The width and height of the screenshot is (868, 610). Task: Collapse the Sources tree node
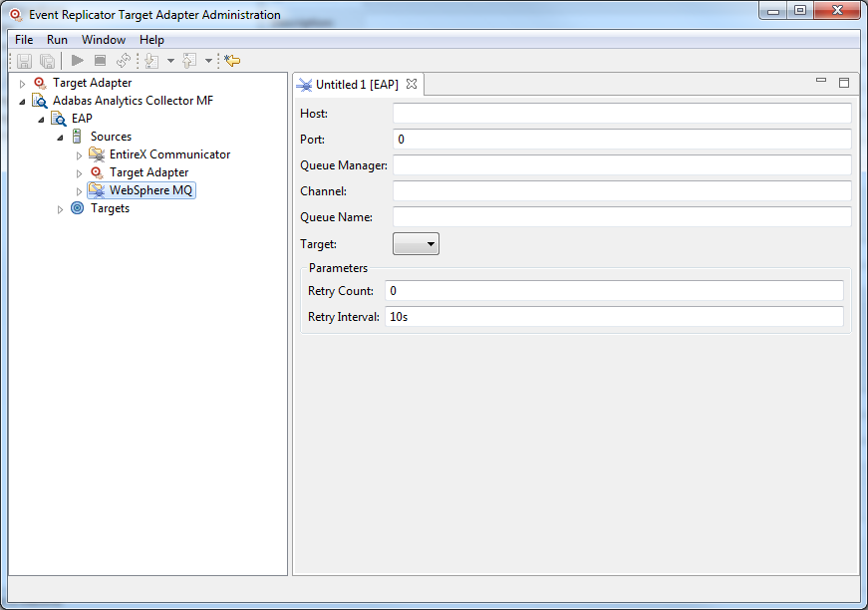pos(61,138)
